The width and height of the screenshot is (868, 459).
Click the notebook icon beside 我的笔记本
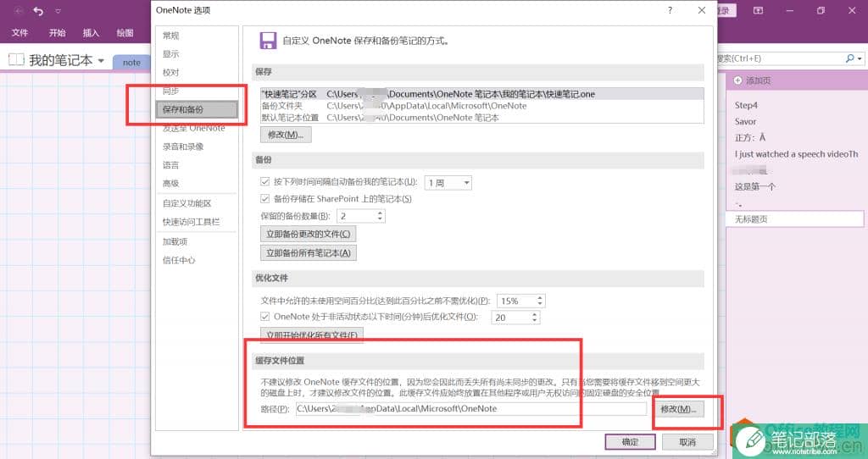click(16, 60)
